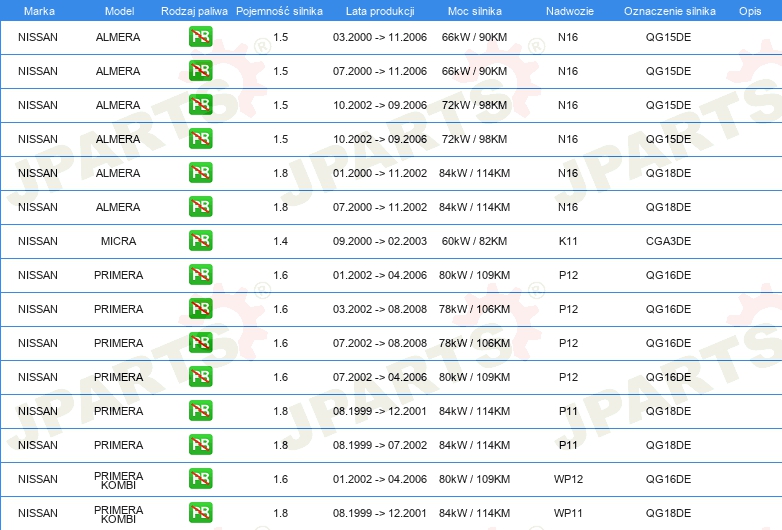
Task: Select the date range 07.2000 -> 11.2002
Action: tap(380, 207)
